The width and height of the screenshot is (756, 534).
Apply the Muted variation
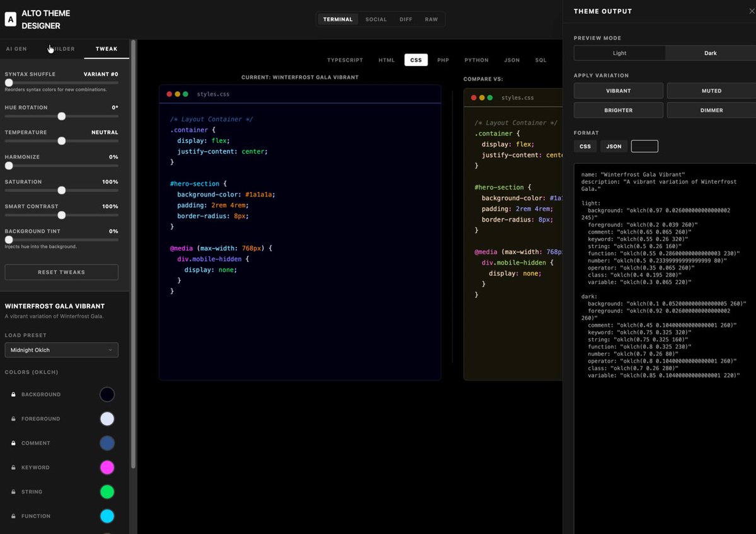(x=711, y=91)
